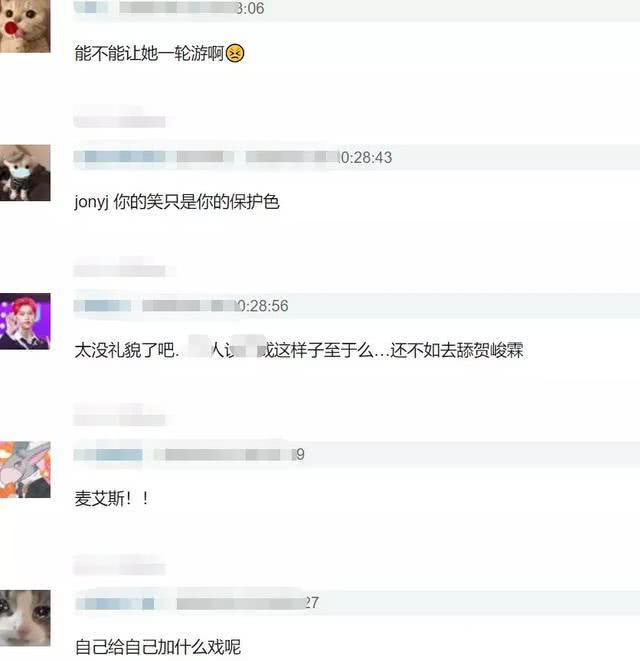This screenshot has width=640, height=661.
Task: Select the comment 麦艾斯！！
Action: (112, 499)
